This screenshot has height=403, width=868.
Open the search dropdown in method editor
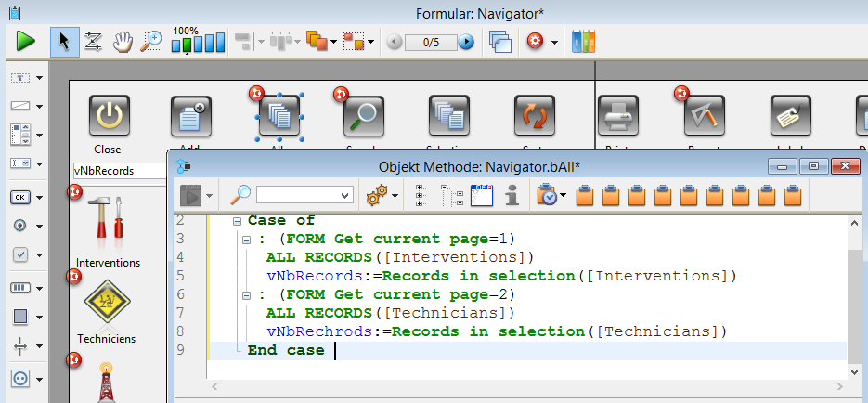346,195
